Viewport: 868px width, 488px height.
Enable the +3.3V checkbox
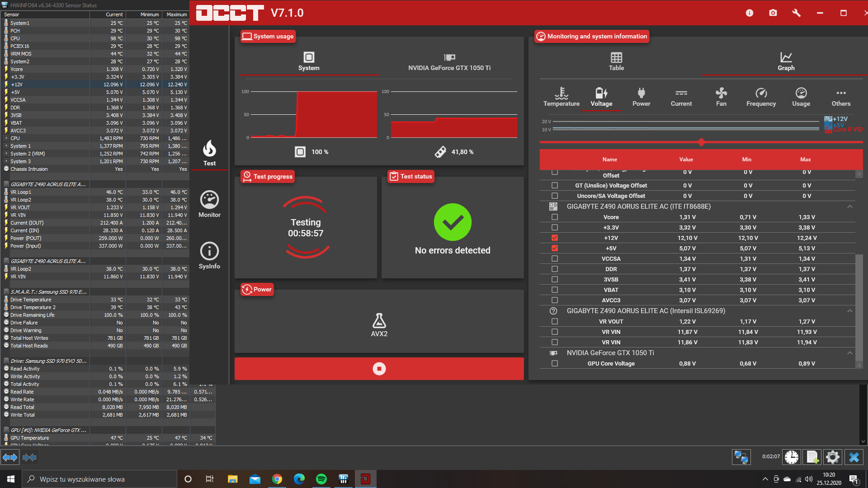pos(555,228)
